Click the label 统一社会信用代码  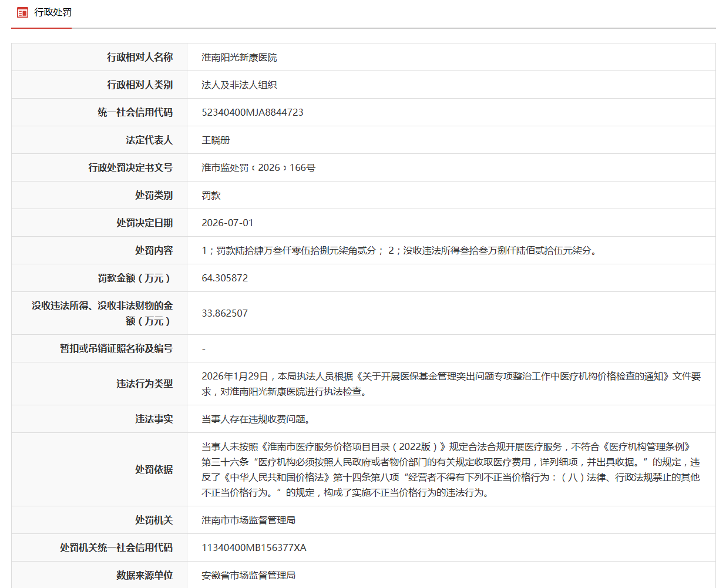[x=135, y=112]
